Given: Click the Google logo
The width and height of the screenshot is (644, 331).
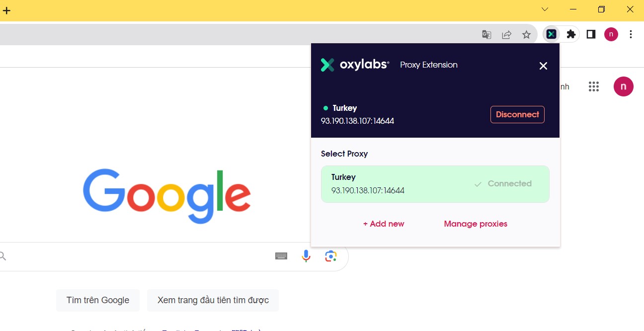Looking at the screenshot, I should 167,196.
